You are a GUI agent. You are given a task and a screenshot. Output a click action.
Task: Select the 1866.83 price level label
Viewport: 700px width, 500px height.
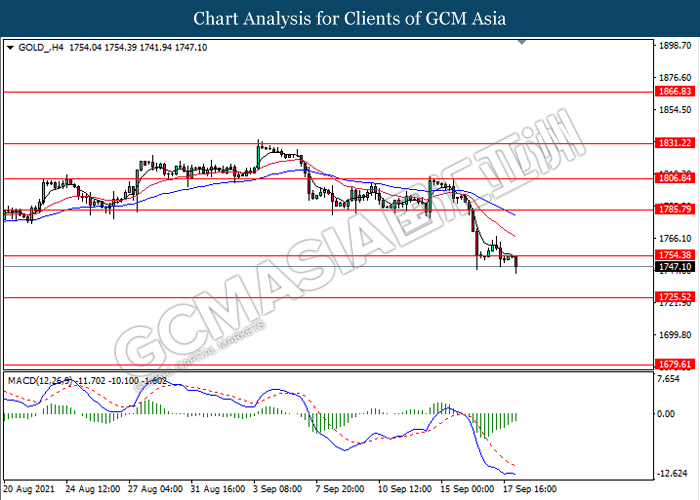675,92
